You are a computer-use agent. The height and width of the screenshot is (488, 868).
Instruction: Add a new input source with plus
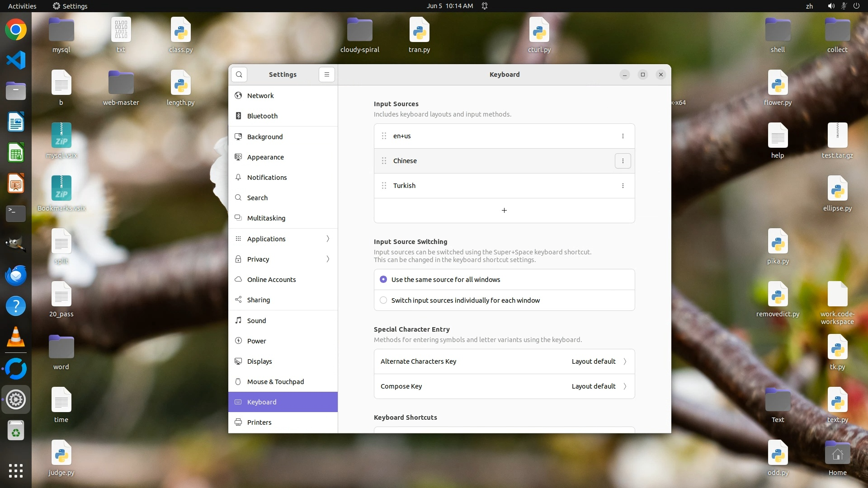(504, 211)
